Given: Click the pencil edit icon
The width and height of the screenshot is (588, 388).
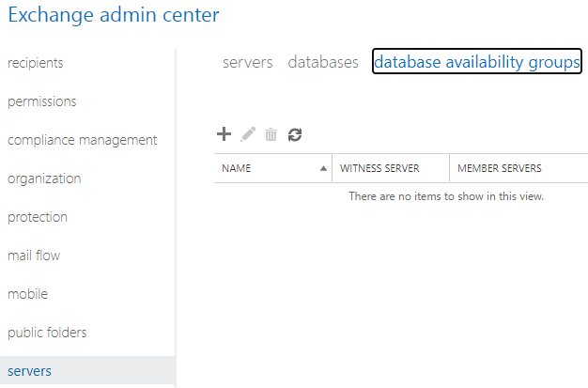Looking at the screenshot, I should coord(248,134).
